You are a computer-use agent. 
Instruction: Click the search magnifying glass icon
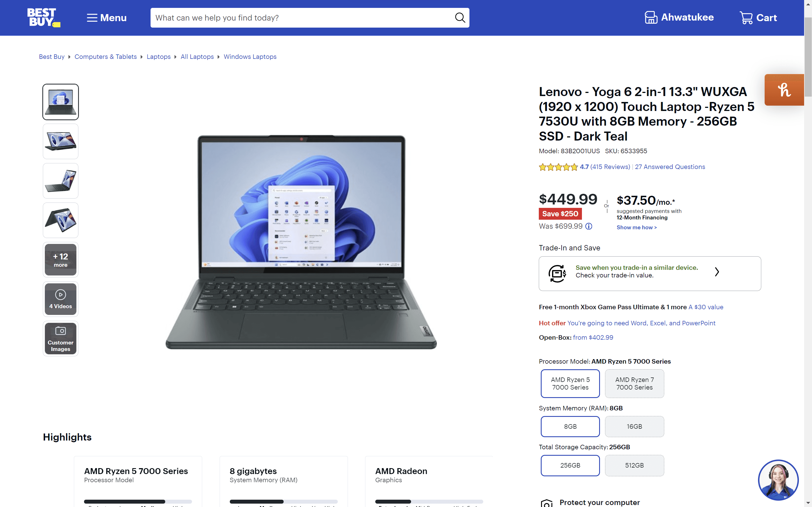pos(461,17)
